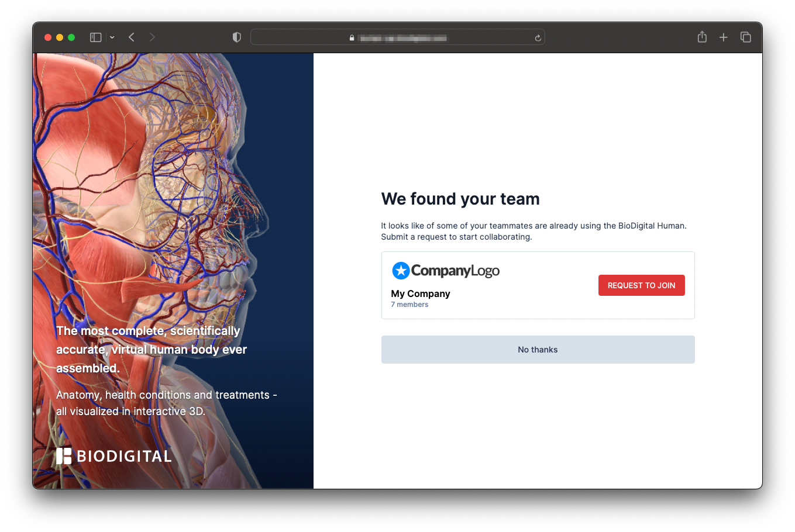This screenshot has width=795, height=532.
Task: Decline with the No thanks button
Action: [538, 350]
